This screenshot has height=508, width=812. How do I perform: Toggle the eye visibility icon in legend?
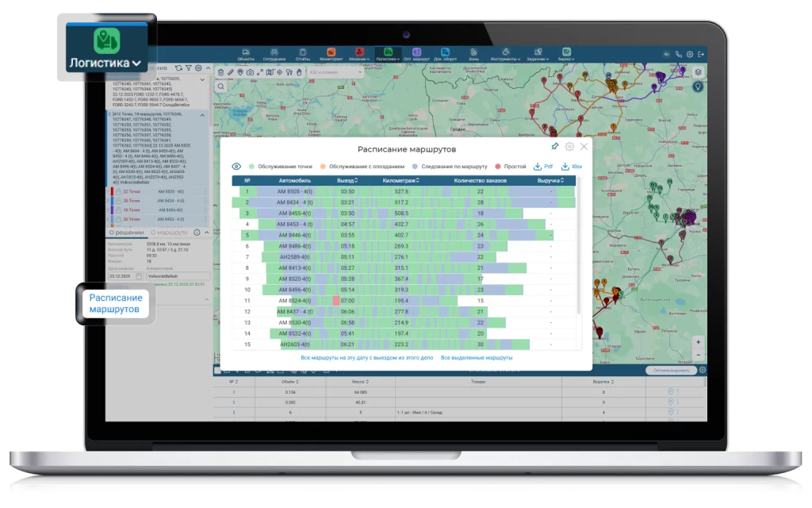click(236, 167)
